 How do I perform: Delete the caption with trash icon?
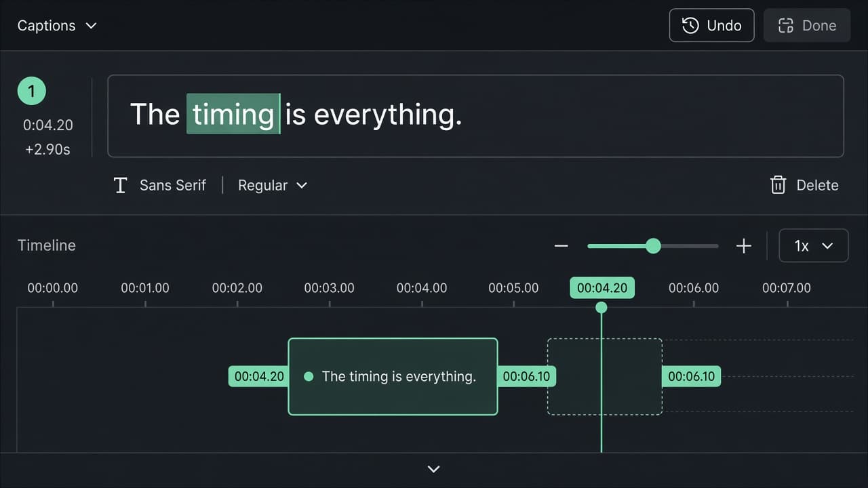point(804,185)
